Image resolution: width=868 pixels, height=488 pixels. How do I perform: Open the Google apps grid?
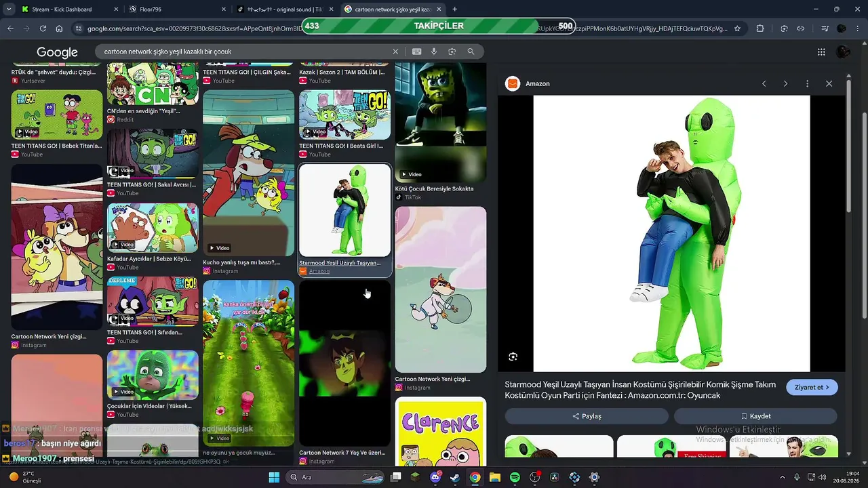[x=821, y=52]
